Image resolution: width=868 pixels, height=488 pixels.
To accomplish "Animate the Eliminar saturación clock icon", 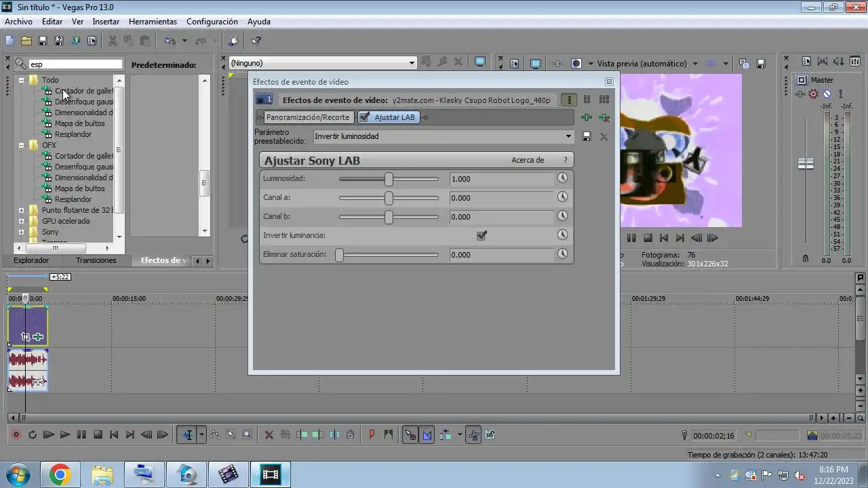I will pos(562,254).
